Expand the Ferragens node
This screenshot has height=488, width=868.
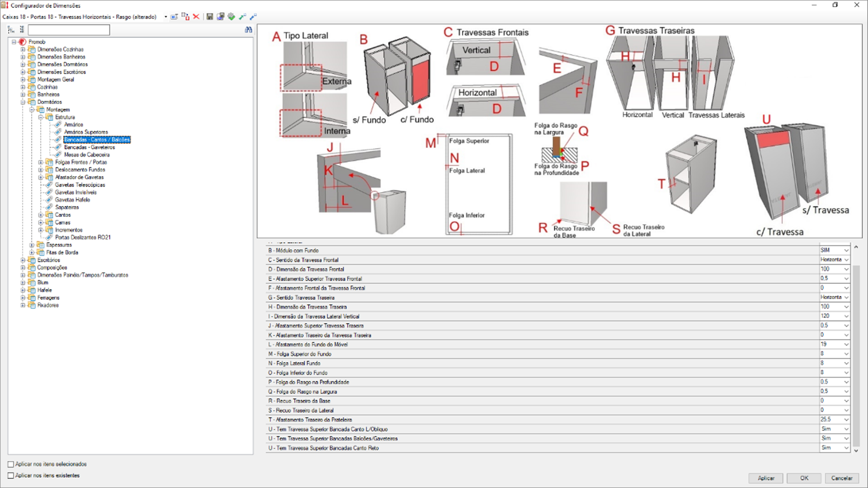tap(23, 298)
